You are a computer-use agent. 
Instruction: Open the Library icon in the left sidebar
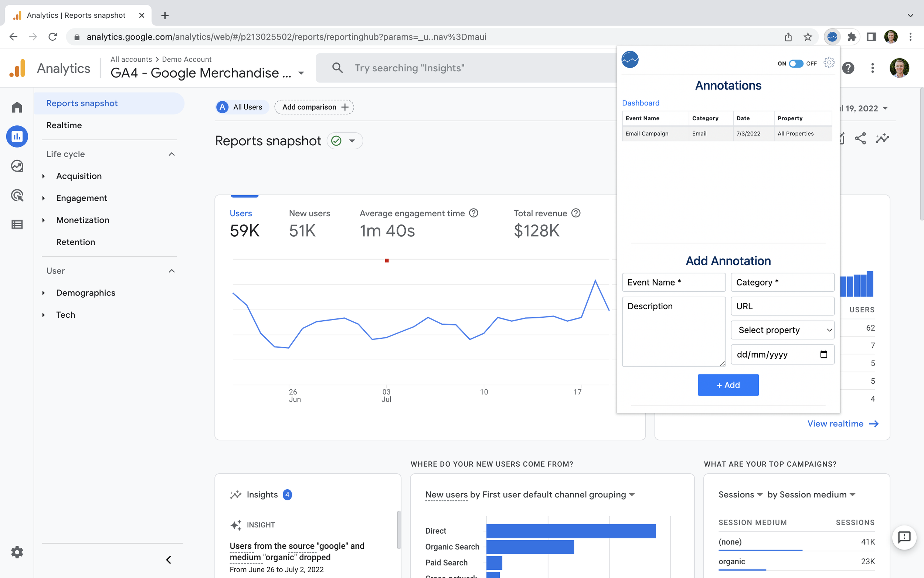coord(17,224)
